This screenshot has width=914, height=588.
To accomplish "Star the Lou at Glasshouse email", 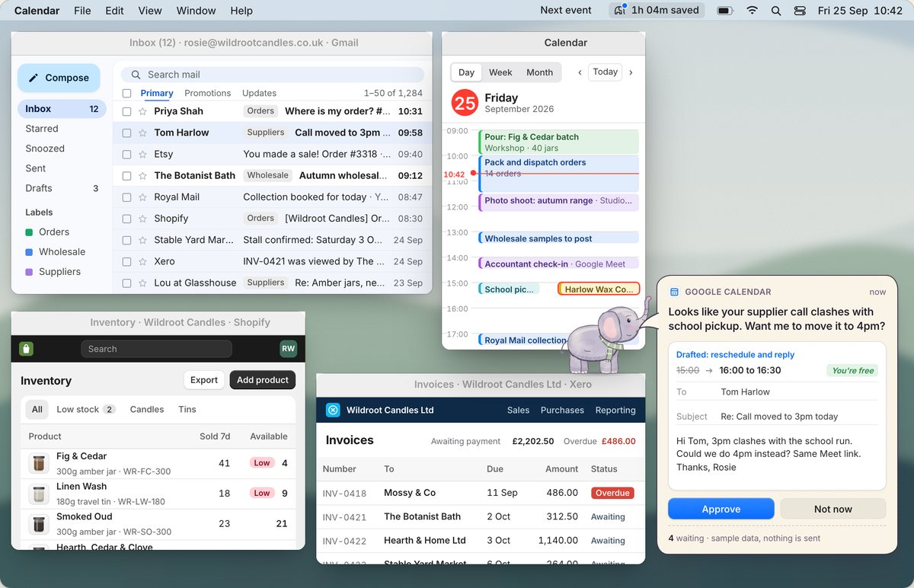I will 142,283.
